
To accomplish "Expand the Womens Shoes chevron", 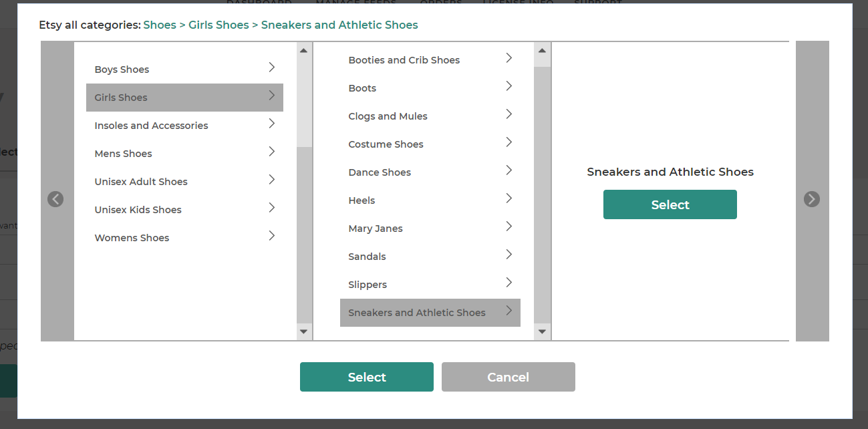I will (x=272, y=236).
